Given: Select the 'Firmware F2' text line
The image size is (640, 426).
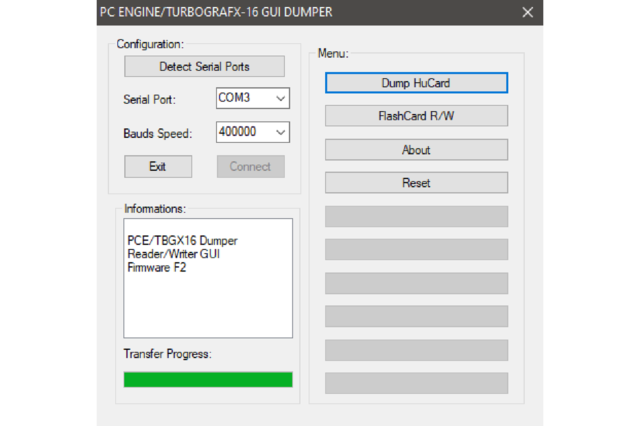Looking at the screenshot, I should click(157, 268).
